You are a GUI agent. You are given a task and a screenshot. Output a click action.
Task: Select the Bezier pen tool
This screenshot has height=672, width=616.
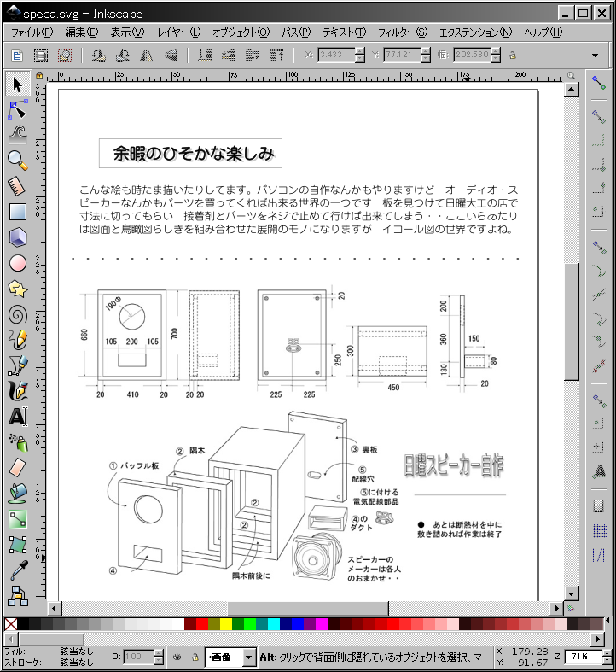18,365
